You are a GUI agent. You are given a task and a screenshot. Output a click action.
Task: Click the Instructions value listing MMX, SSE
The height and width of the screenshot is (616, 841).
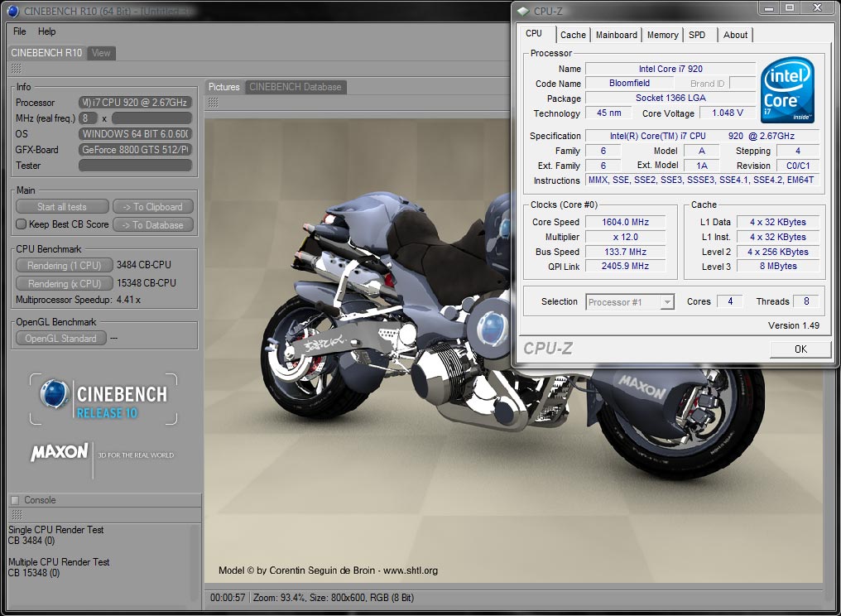[702, 180]
